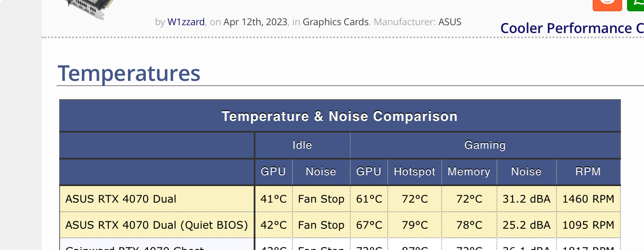
Task: Follow the ASUS manufacturer link
Action: point(449,22)
